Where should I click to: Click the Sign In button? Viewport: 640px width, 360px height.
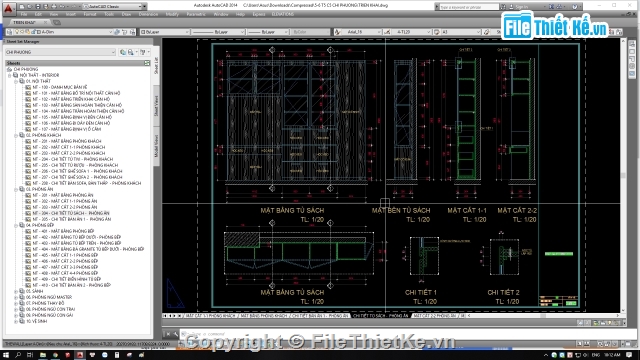pos(521,7)
